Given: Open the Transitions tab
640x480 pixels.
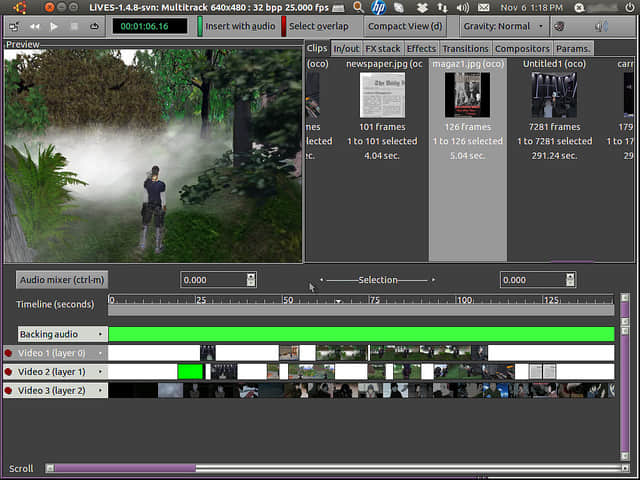Looking at the screenshot, I should [x=465, y=48].
